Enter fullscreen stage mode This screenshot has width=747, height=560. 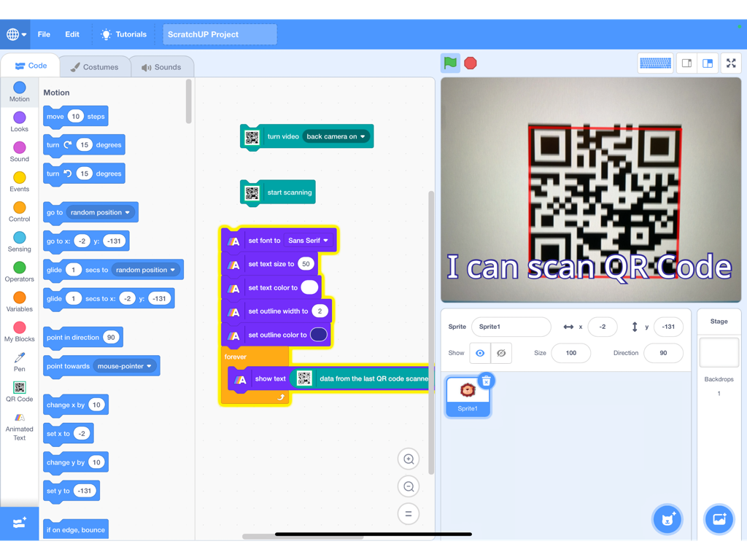click(731, 63)
